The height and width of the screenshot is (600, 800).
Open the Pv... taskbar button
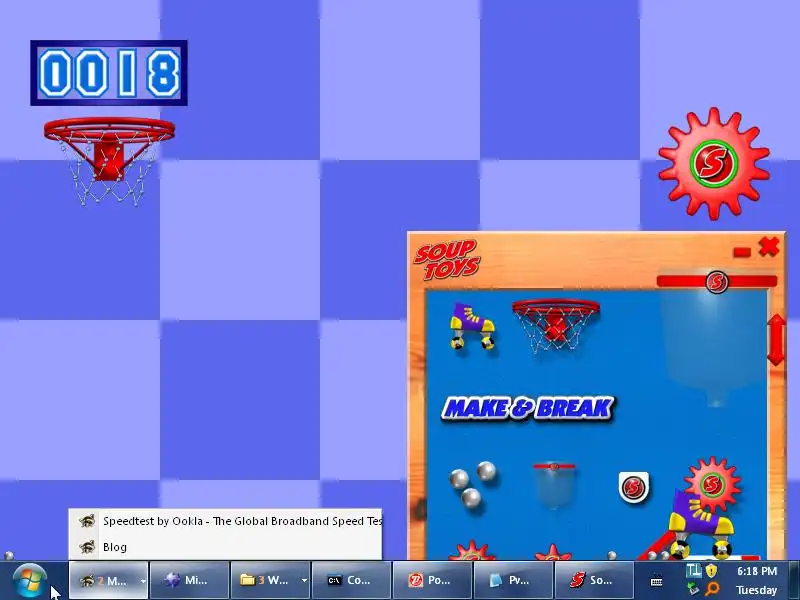click(512, 581)
